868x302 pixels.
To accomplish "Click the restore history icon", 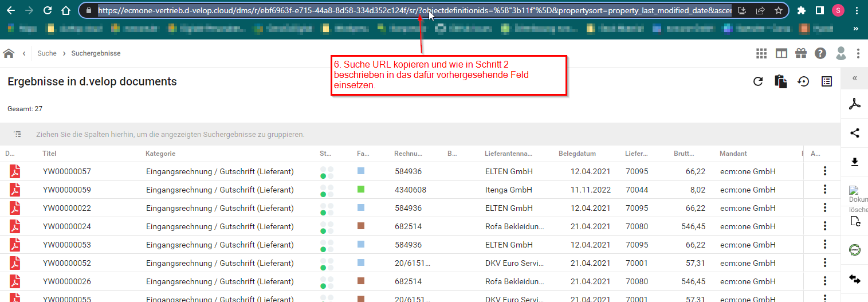I will [803, 81].
